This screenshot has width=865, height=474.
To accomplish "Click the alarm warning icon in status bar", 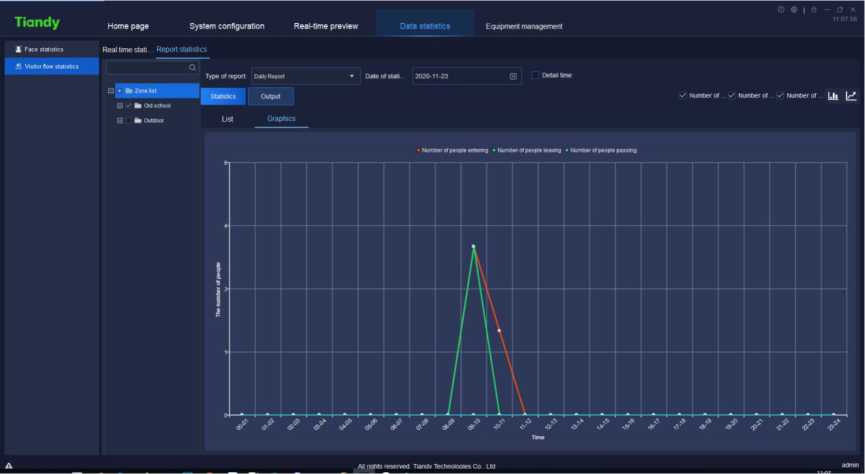I will [x=9, y=466].
